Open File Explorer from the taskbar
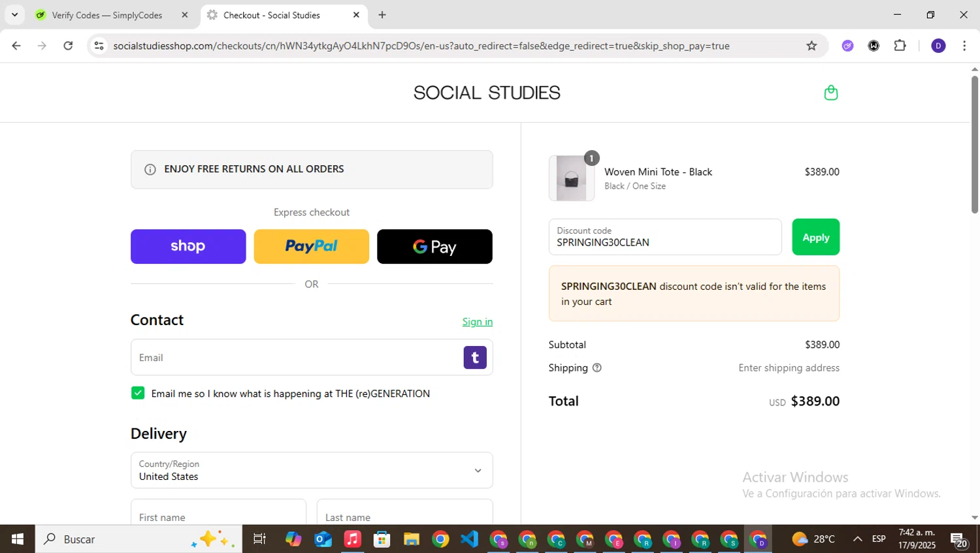Viewport: 980px width, 553px height. coord(411,539)
